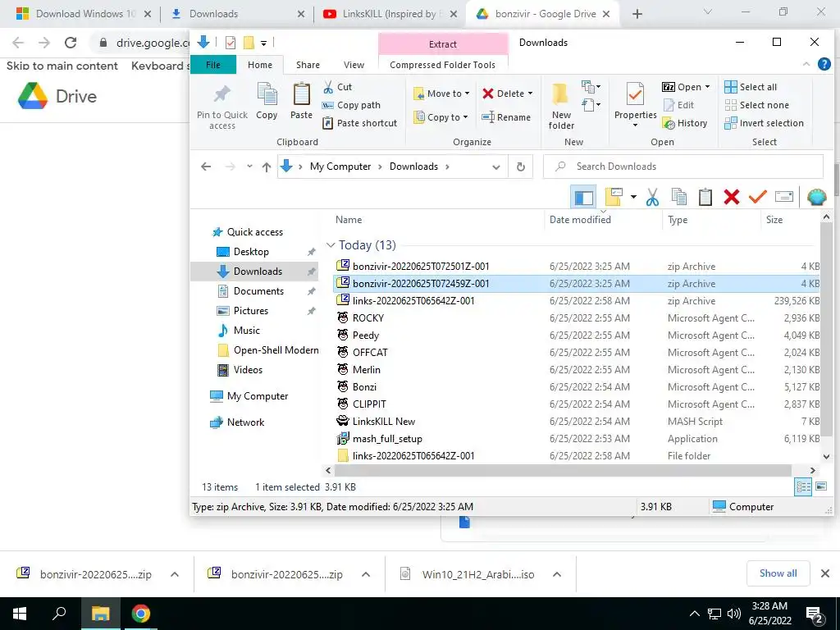Click the Copy icon in Clipboard group
This screenshot has height=630, width=840.
coord(267,95)
